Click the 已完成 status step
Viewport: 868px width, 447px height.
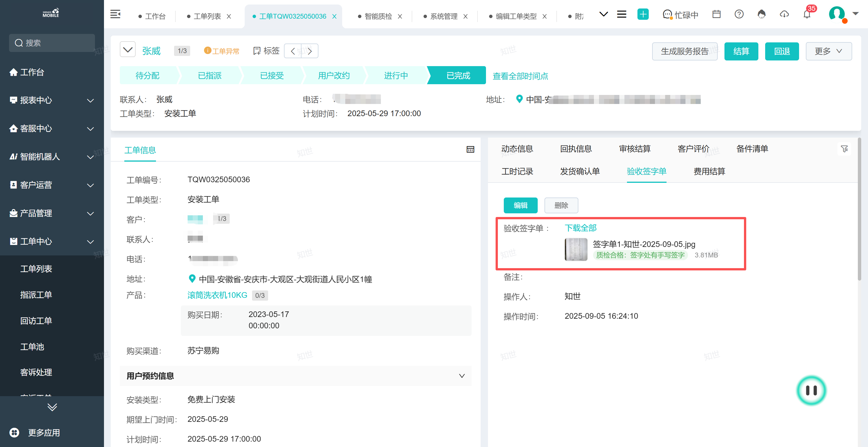(x=457, y=75)
